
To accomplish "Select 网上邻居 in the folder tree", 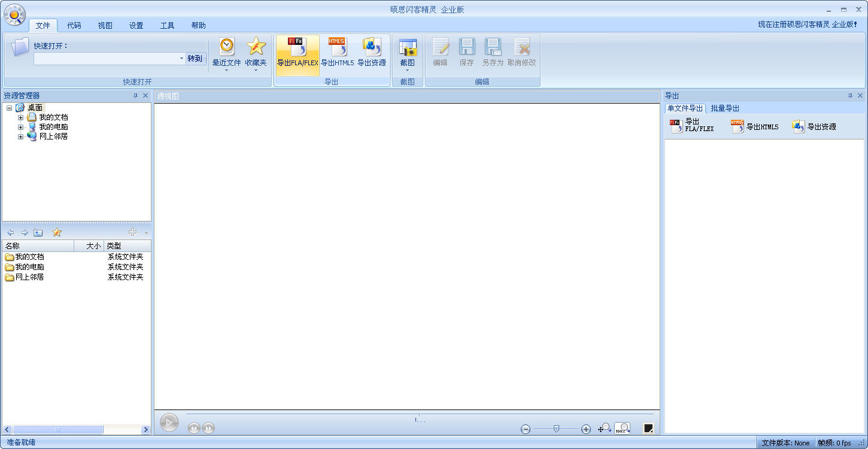I will [54, 136].
